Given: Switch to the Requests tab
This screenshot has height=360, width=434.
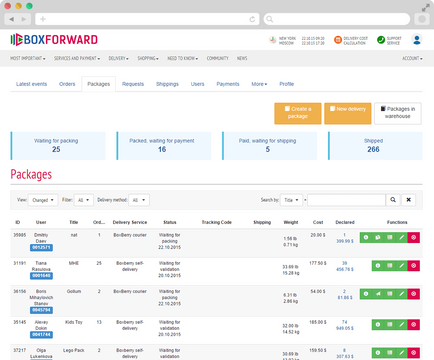Looking at the screenshot, I should coord(133,84).
